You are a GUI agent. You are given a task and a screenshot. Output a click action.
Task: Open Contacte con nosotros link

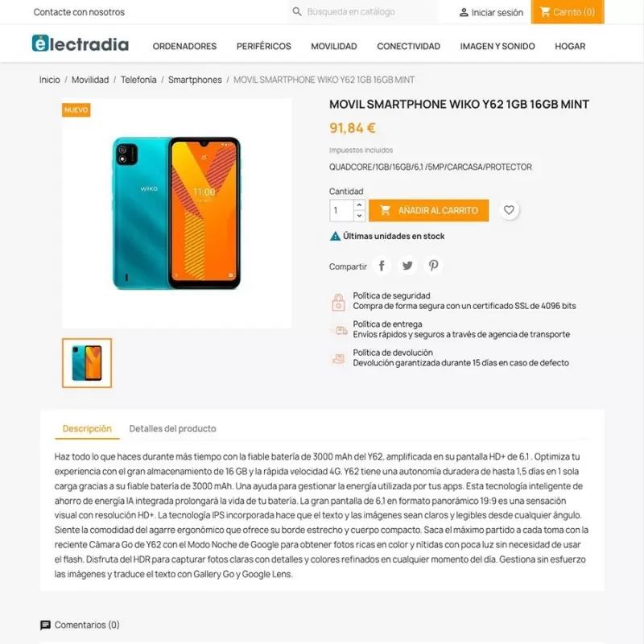(x=79, y=12)
